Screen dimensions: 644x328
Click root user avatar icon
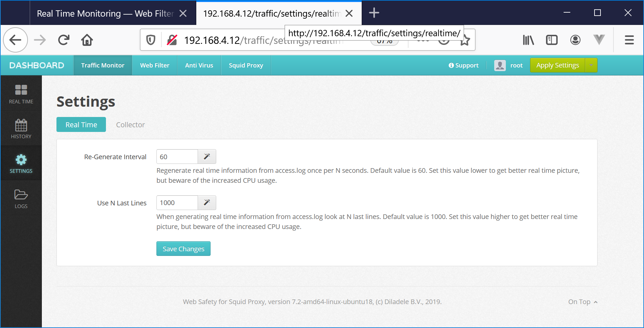coord(500,65)
